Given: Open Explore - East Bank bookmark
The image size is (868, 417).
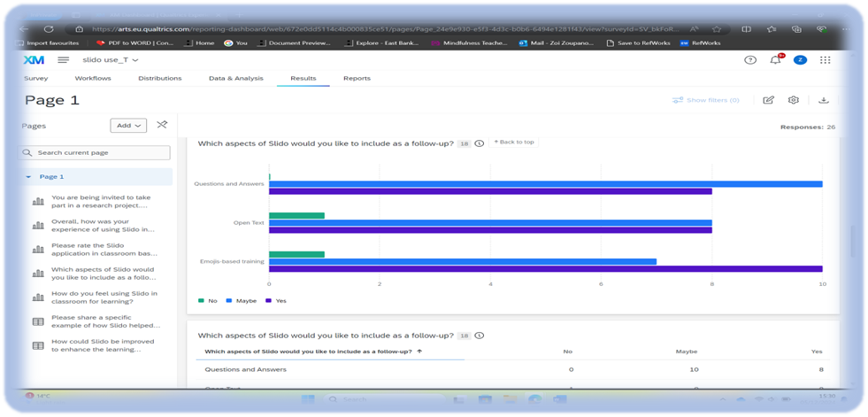Looking at the screenshot, I should (x=382, y=42).
